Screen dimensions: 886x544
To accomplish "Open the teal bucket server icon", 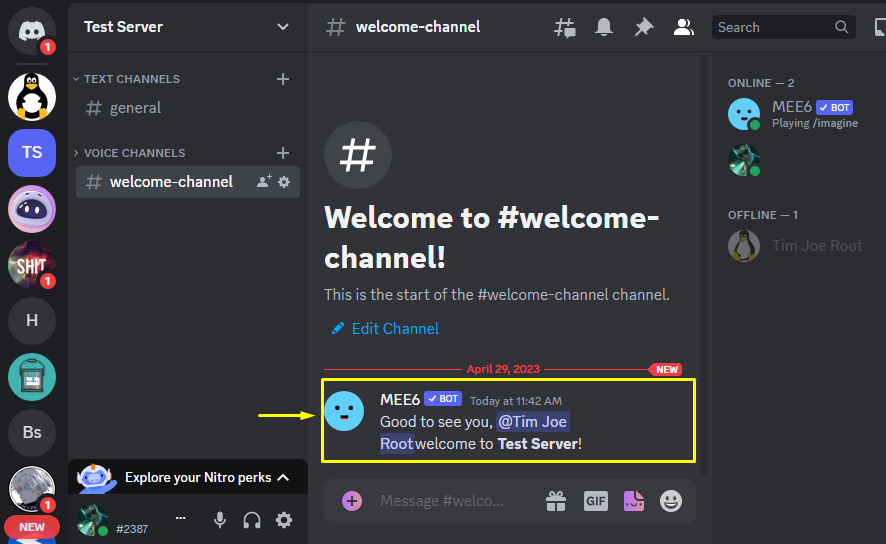I will tap(32, 377).
